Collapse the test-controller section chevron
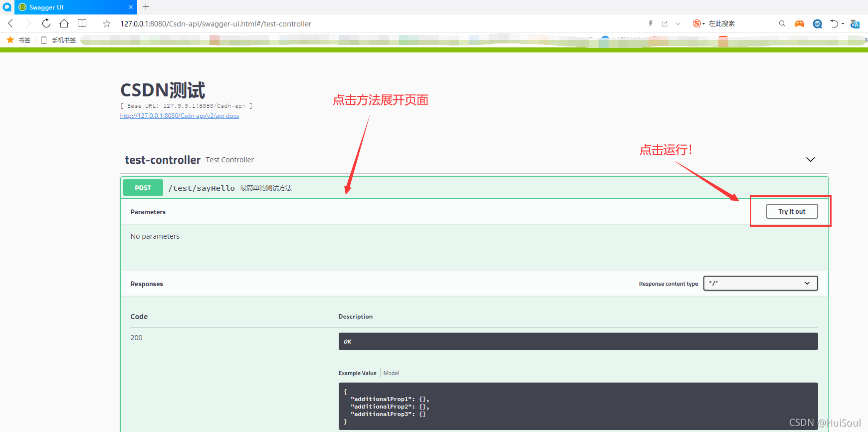The width and height of the screenshot is (868, 432). point(811,160)
